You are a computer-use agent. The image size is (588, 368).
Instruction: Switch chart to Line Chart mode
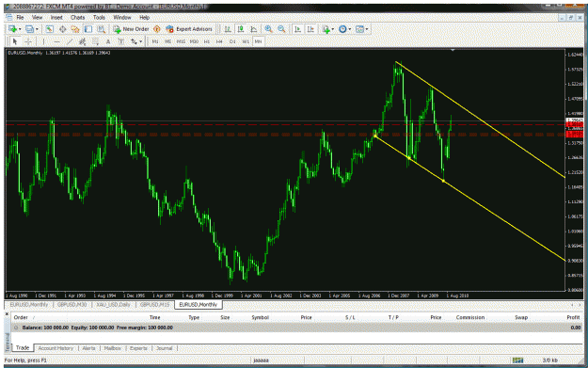click(253, 29)
